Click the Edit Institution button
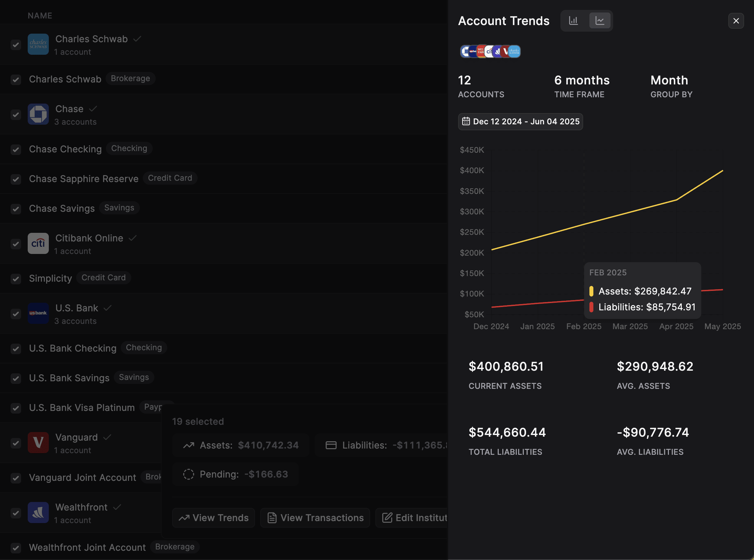This screenshot has width=754, height=560. click(x=412, y=518)
